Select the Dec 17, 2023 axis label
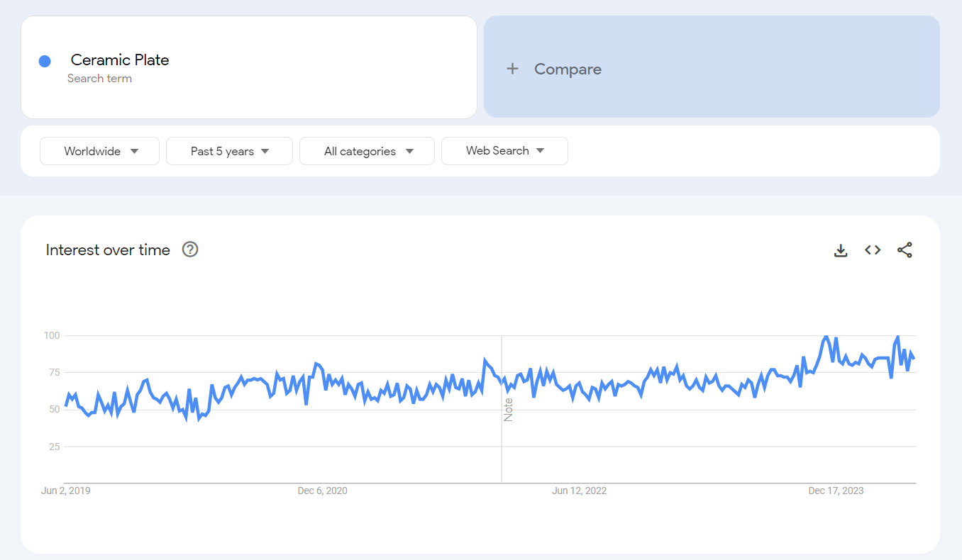The width and height of the screenshot is (962, 560). [836, 491]
